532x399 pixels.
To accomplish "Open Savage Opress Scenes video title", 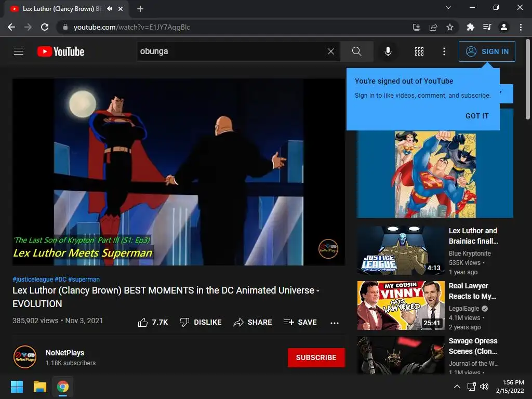I will coord(473,346).
